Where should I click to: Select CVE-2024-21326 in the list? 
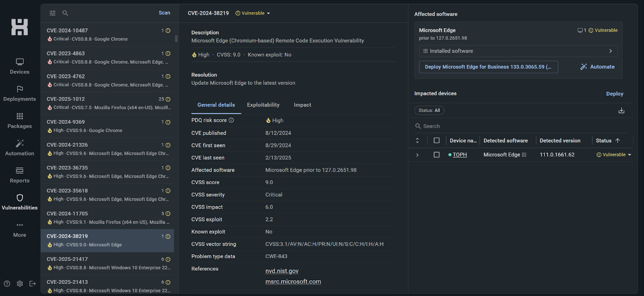coord(107,149)
